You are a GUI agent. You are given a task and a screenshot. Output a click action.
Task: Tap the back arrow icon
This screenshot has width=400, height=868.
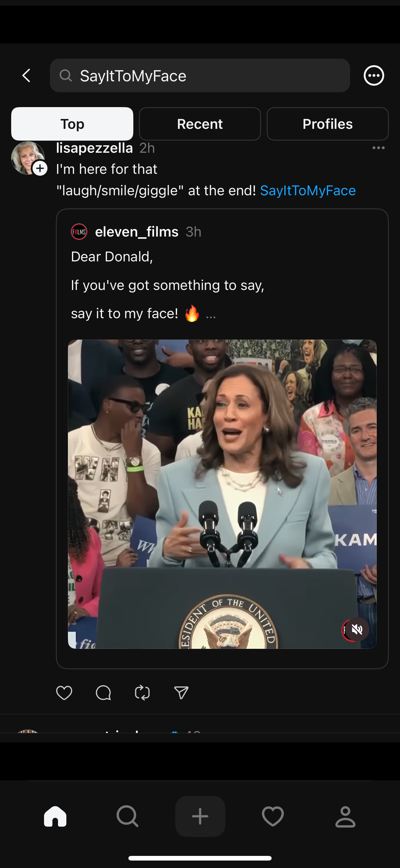click(26, 75)
